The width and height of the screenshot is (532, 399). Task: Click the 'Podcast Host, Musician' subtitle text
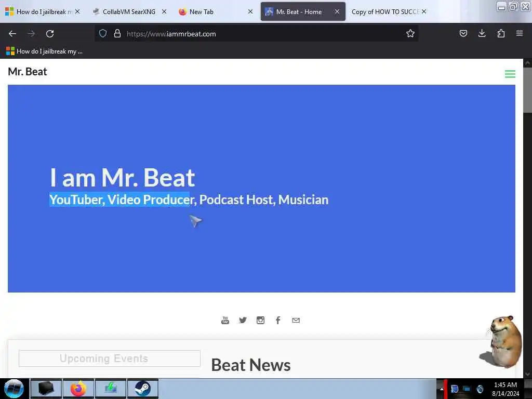click(x=263, y=199)
